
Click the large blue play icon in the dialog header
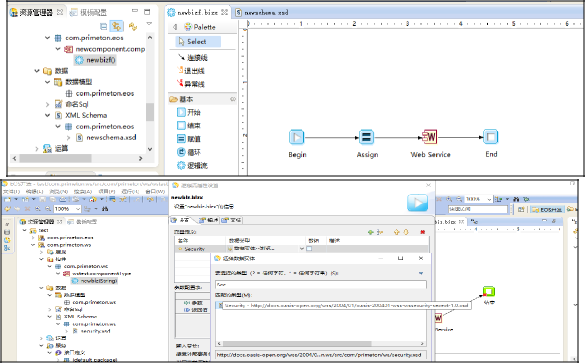click(x=417, y=203)
